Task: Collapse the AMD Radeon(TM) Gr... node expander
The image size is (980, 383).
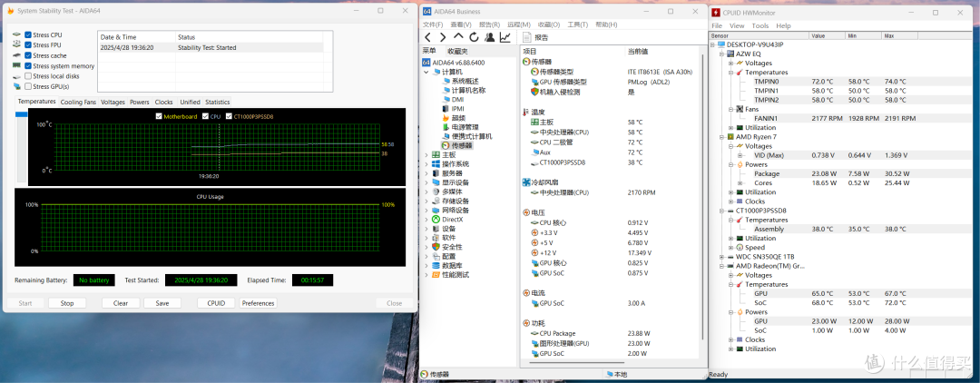Action: (x=722, y=266)
